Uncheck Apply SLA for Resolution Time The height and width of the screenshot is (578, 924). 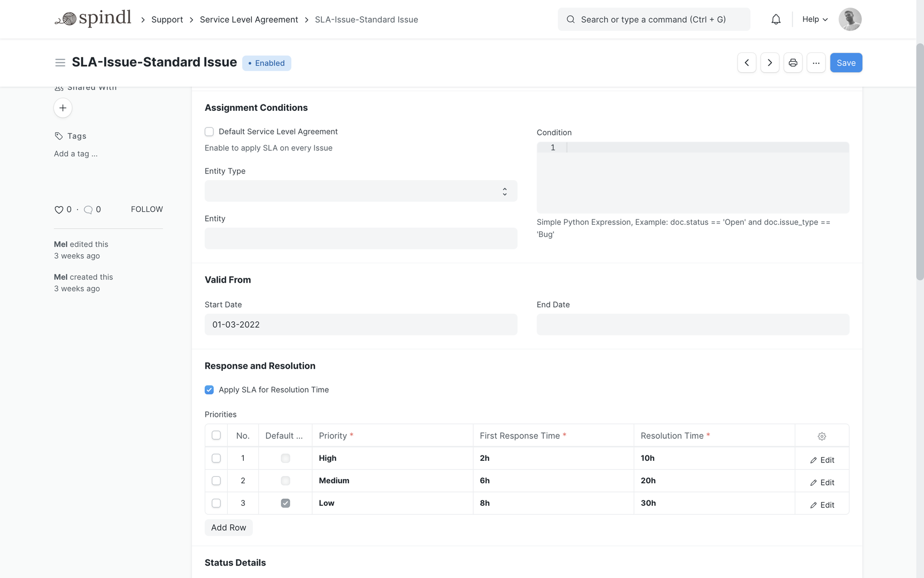[x=209, y=390]
